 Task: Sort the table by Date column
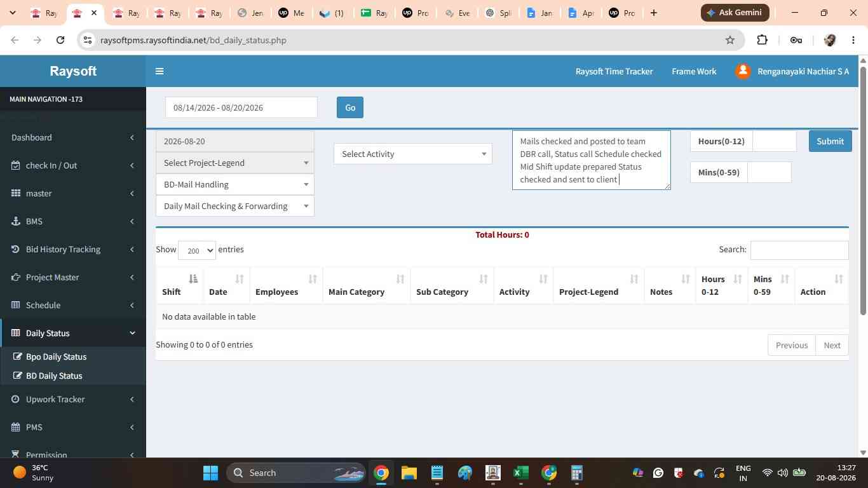click(226, 285)
